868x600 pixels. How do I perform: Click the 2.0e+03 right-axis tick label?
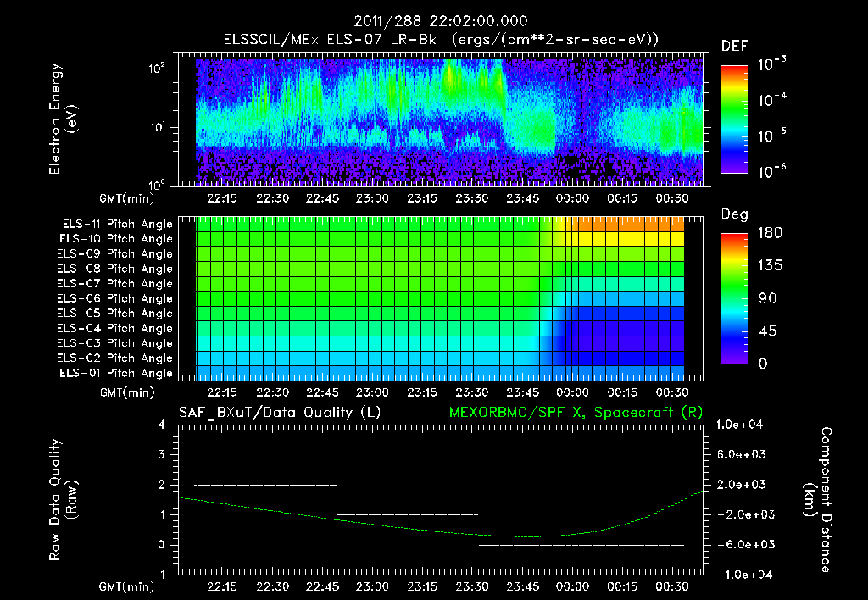[742, 484]
